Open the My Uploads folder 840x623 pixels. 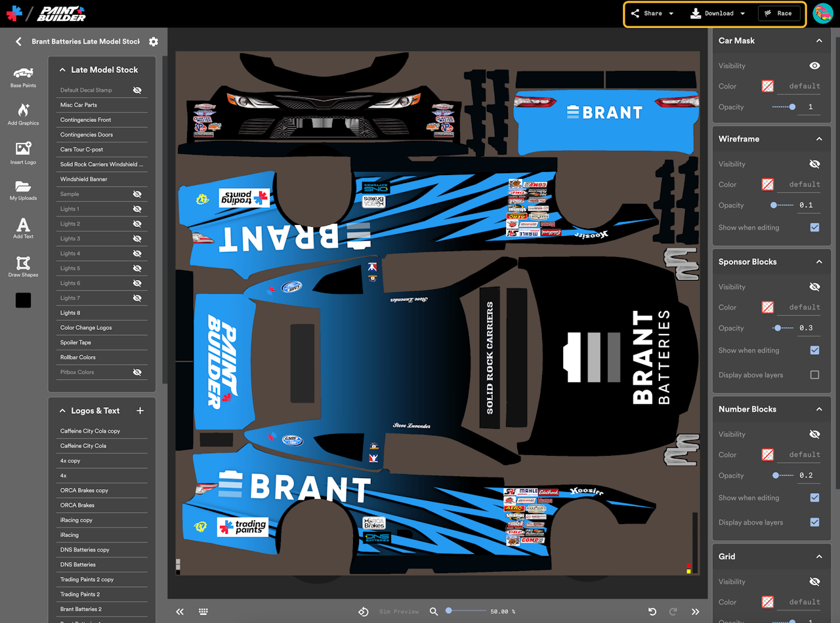point(23,190)
